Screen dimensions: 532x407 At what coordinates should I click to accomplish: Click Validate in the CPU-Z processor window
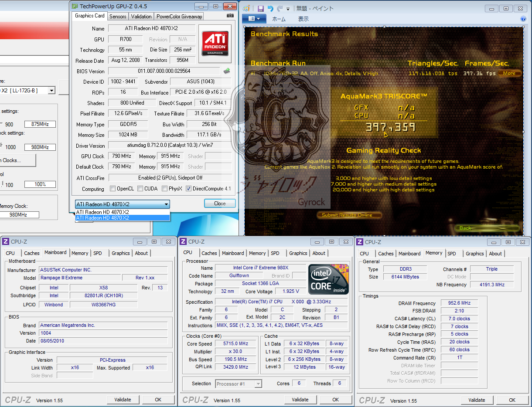point(300,400)
